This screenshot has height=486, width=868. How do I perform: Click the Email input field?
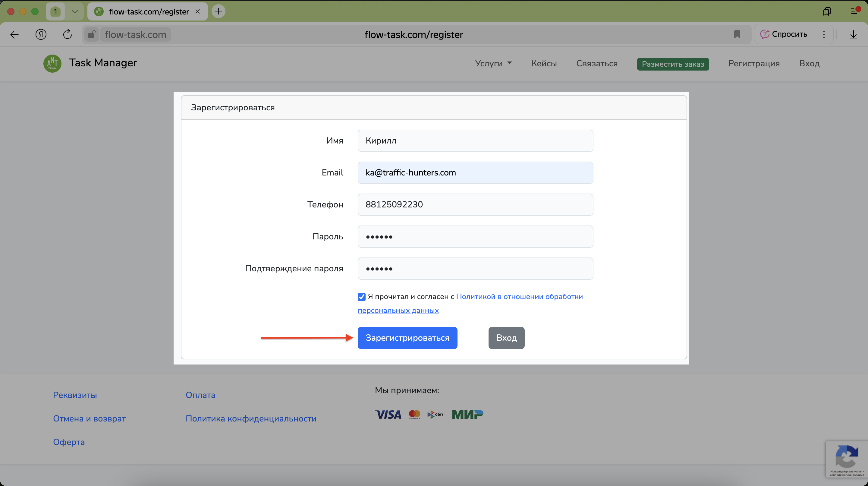click(475, 172)
